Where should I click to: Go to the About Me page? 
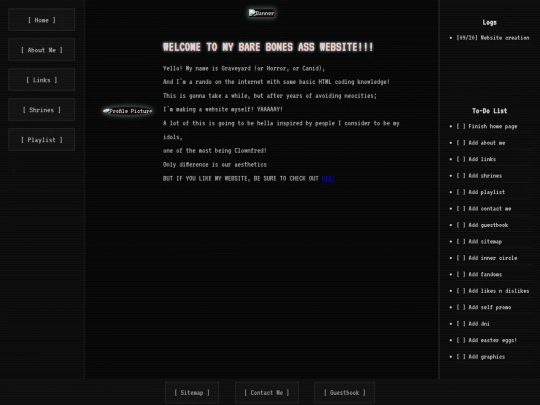[42, 50]
